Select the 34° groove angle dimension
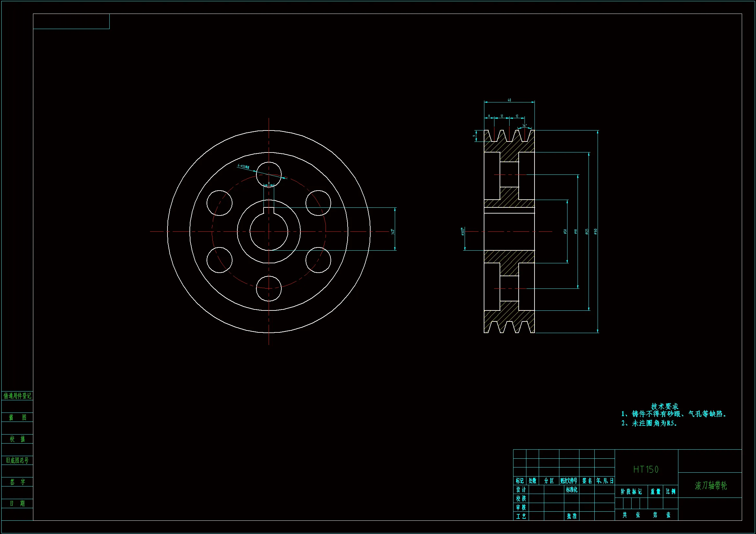Screen dimensions: 756x534 [524, 126]
